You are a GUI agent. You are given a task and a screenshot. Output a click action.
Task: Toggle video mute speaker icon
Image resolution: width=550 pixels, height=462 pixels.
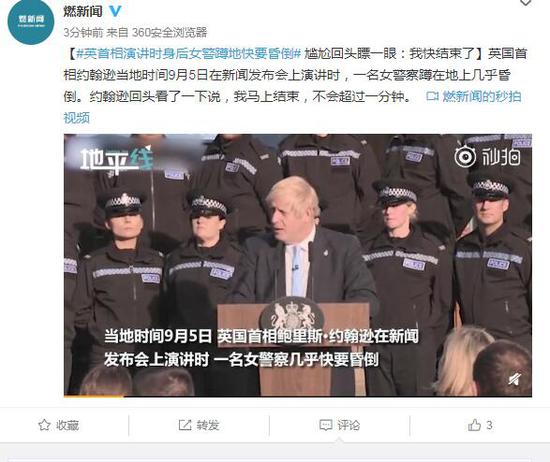515,379
